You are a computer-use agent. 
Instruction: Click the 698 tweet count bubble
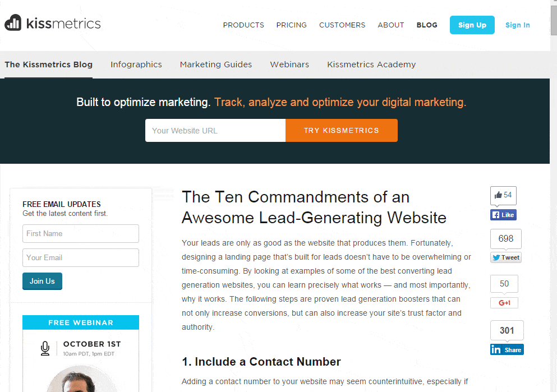[x=505, y=238]
